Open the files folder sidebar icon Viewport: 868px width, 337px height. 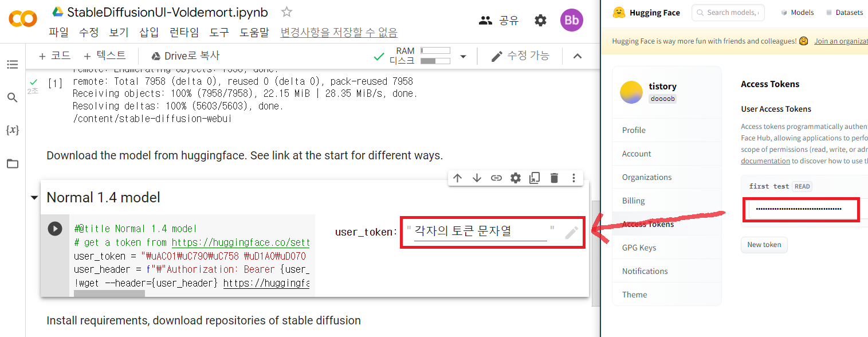point(13,164)
